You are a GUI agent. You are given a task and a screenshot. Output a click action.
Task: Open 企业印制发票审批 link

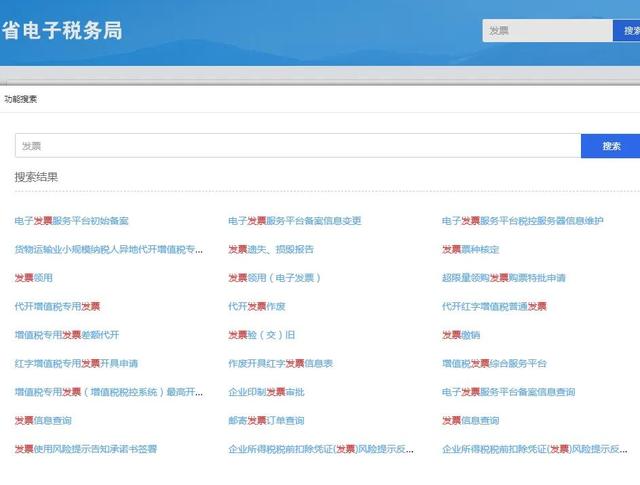265,392
